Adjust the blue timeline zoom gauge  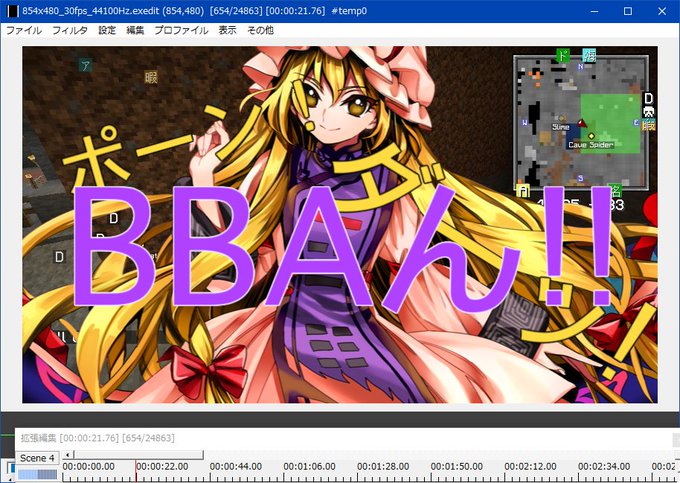pos(37,474)
